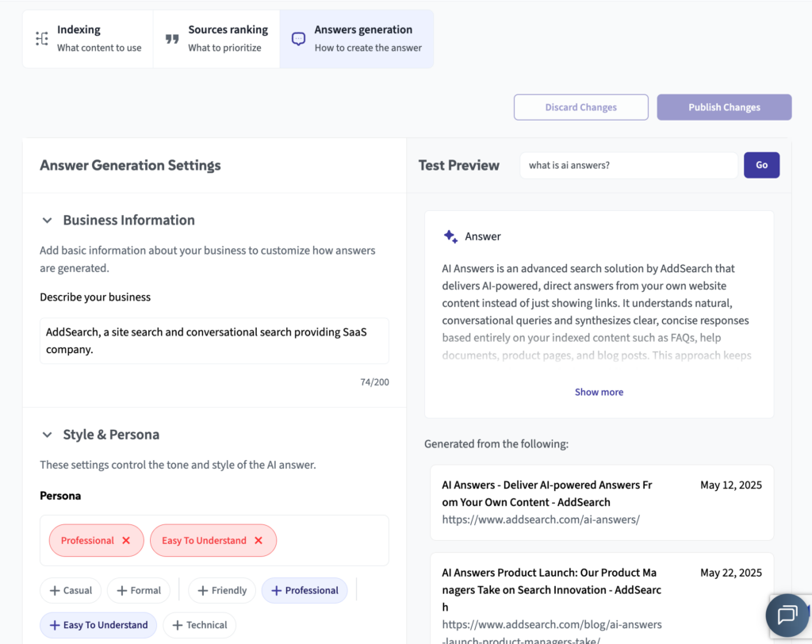Image resolution: width=812 pixels, height=644 pixels.
Task: Open the chat support widget
Action: (x=787, y=615)
